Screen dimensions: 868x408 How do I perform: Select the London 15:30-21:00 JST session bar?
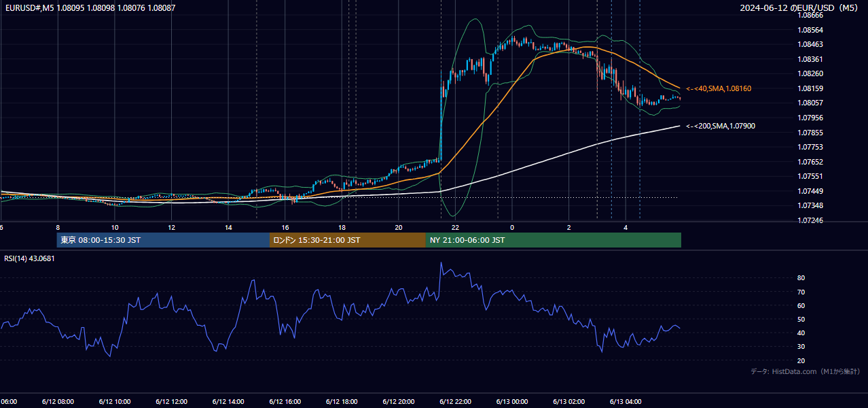348,240
